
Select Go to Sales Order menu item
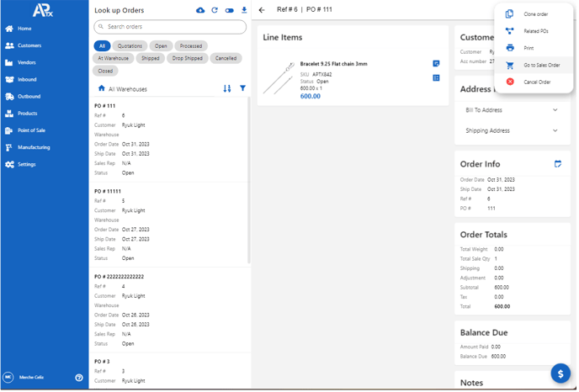click(540, 65)
